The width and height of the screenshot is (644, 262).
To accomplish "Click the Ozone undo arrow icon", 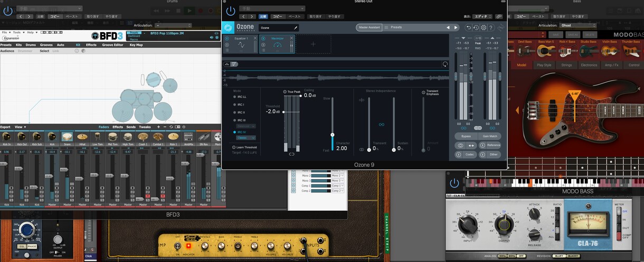I will (468, 27).
